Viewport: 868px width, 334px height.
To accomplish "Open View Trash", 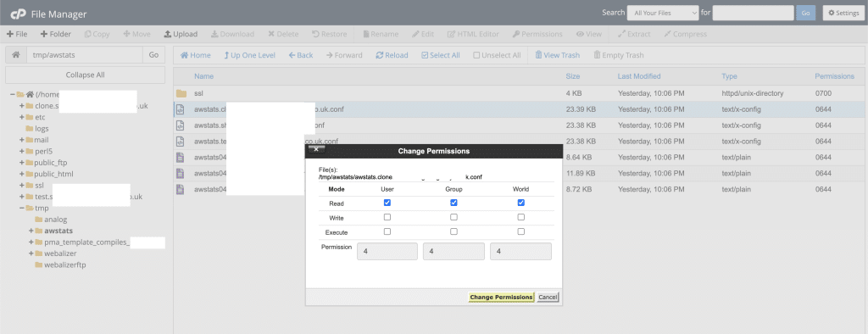I will [x=557, y=55].
